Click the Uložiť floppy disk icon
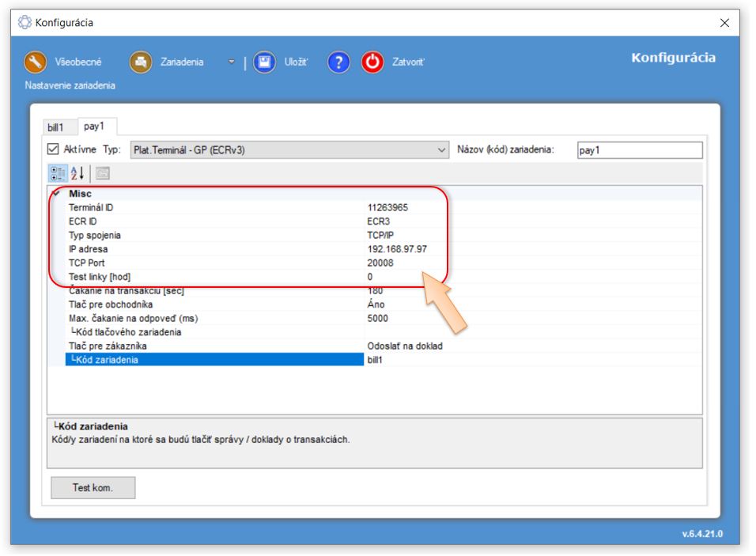756x556 pixels. click(x=264, y=62)
